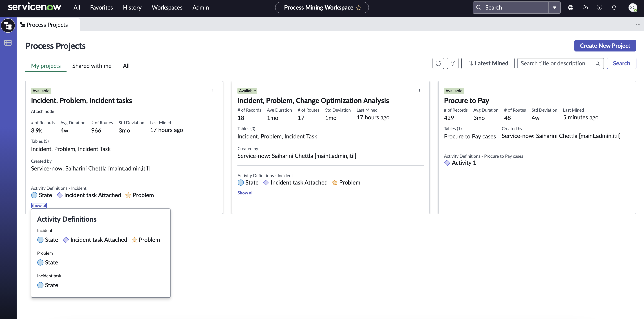The image size is (644, 319).
Task: Click State circle icon in first card
Action: [x=34, y=195]
